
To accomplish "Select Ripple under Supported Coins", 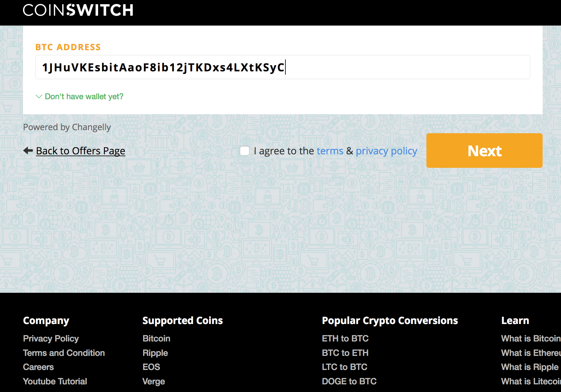I will click(x=155, y=353).
